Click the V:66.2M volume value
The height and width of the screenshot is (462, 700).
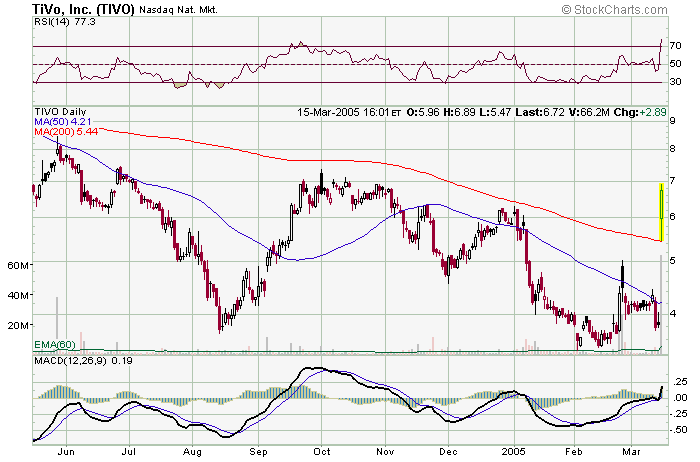(589, 112)
